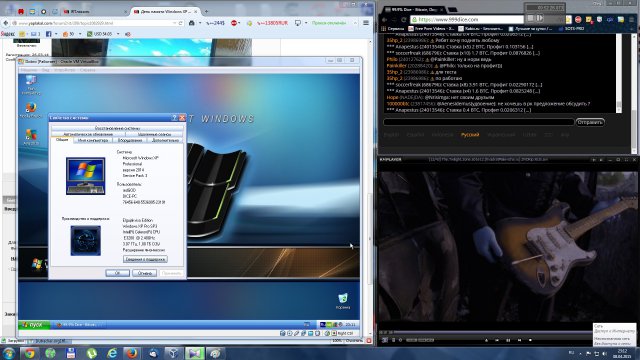
Task: Click the green USD 54.05 rate icon
Action: coord(89,34)
